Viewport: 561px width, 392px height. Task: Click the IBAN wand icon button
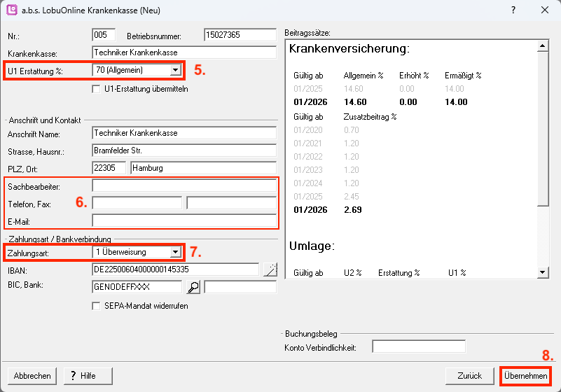click(x=270, y=269)
